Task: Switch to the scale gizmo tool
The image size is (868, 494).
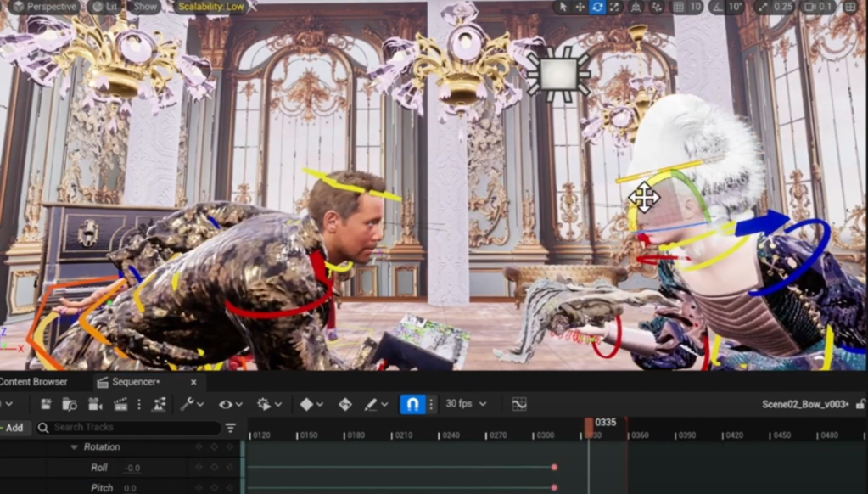Action: click(x=616, y=7)
